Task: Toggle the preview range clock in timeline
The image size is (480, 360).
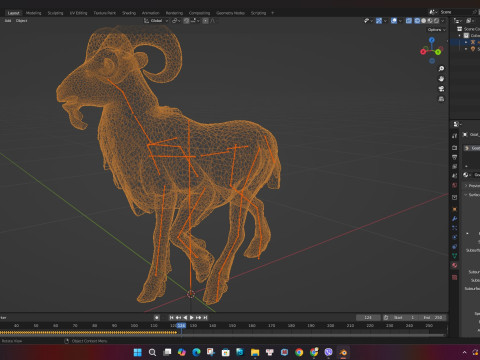Action: click(x=386, y=318)
